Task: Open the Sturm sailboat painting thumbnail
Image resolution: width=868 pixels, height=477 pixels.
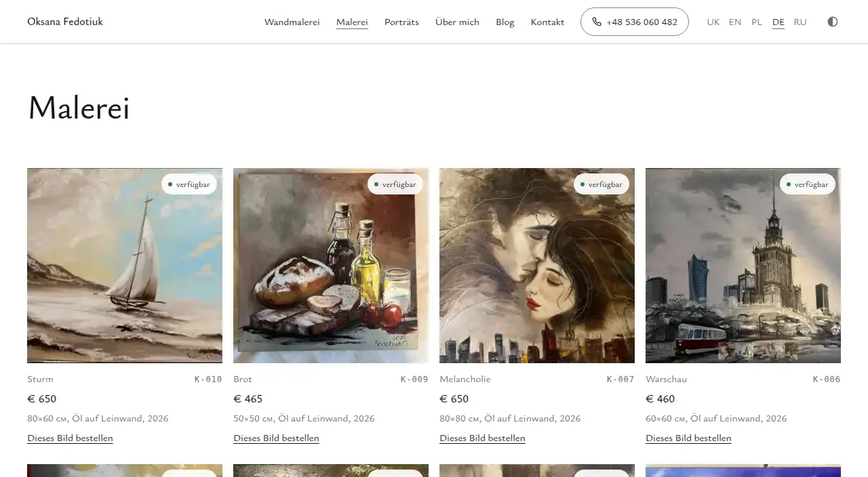Action: [125, 266]
